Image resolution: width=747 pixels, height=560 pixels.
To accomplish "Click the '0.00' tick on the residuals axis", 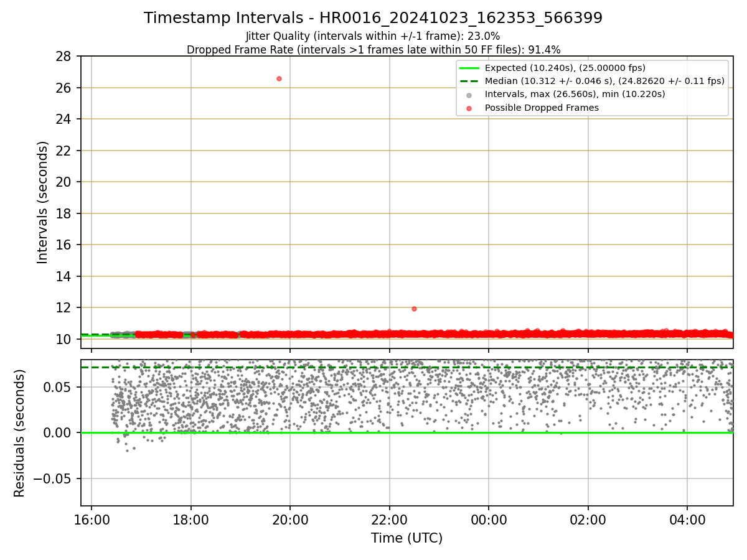I will [x=59, y=432].
